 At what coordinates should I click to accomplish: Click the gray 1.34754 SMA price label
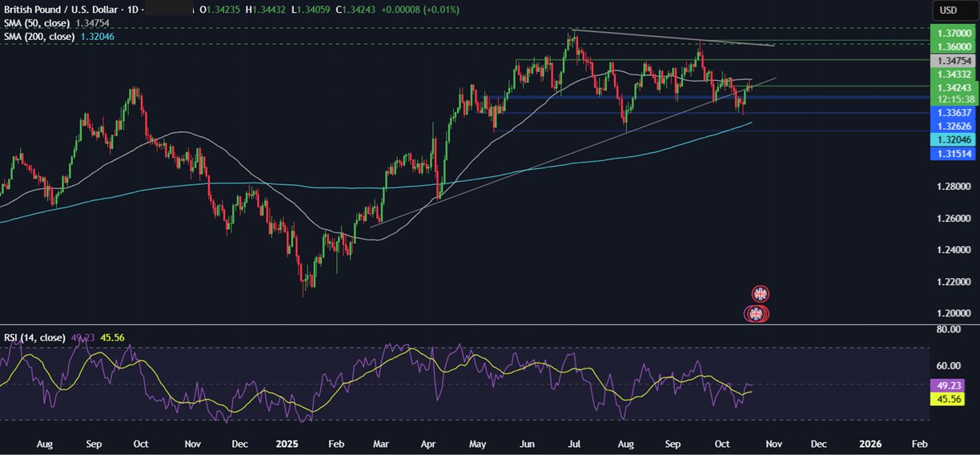(952, 61)
